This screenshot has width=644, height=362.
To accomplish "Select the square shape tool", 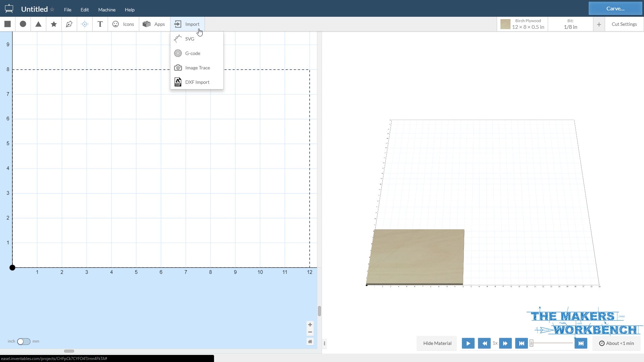I will (7, 24).
